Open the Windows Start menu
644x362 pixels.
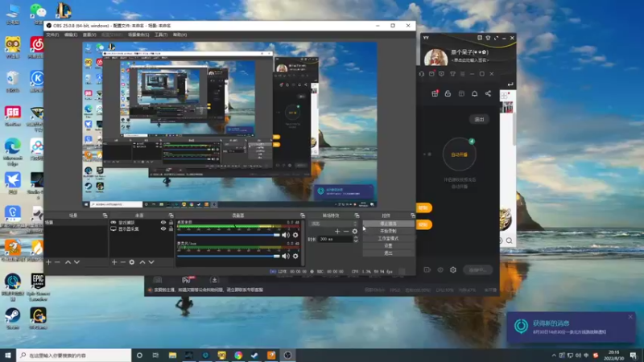pyautogui.click(x=8, y=356)
